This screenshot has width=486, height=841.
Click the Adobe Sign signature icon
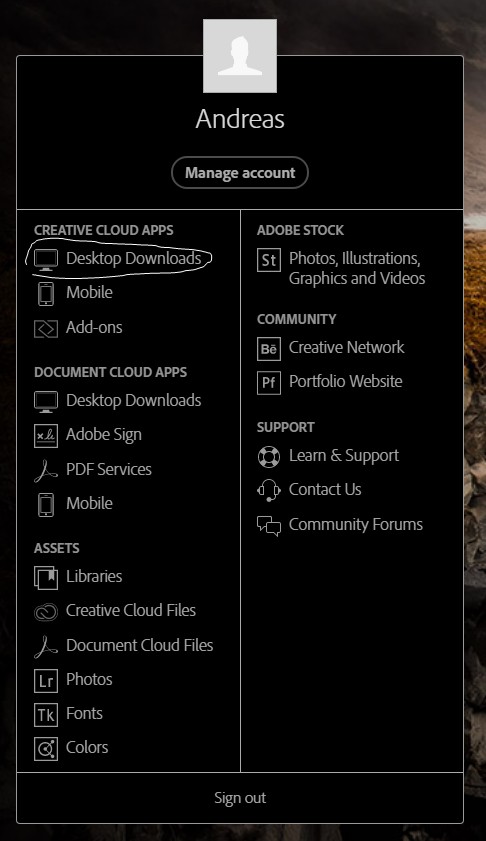46,436
